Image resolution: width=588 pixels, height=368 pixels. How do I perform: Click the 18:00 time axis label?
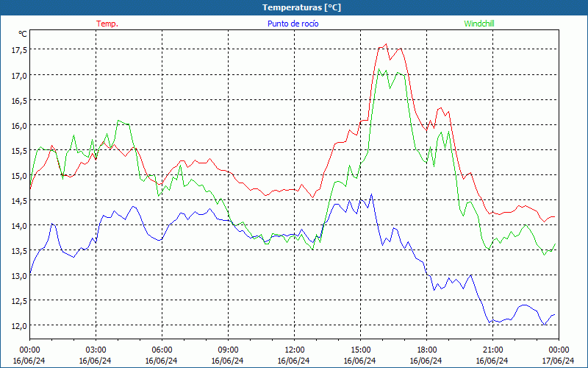click(x=426, y=350)
